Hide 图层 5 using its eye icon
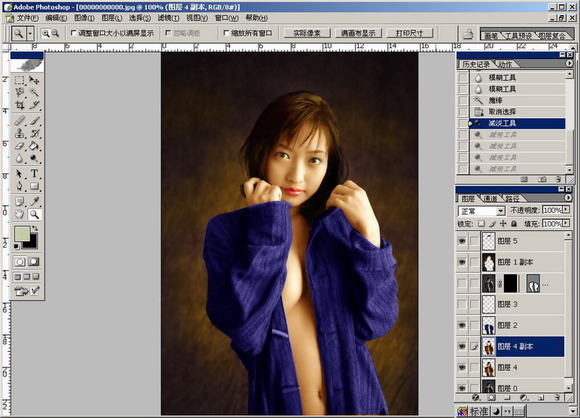The height and width of the screenshot is (418, 580). (462, 241)
